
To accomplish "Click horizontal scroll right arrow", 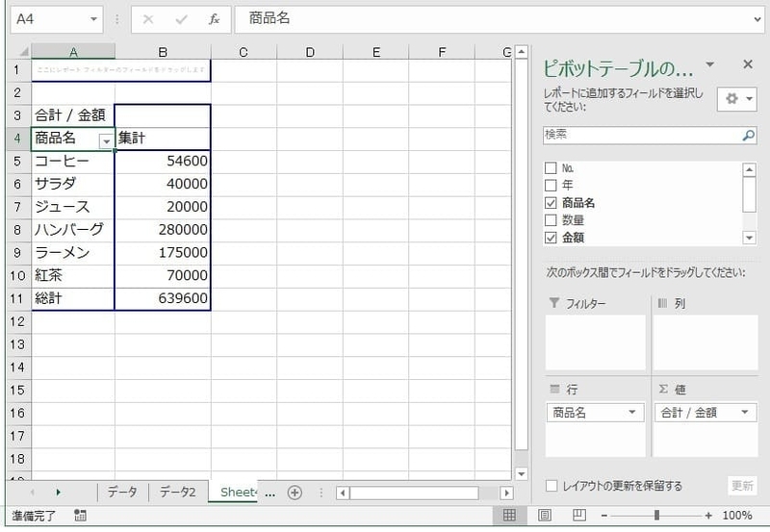I will pos(506,493).
